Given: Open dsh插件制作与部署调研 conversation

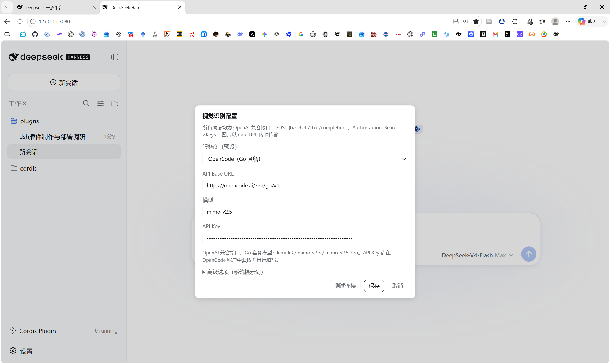Looking at the screenshot, I should pos(64,136).
